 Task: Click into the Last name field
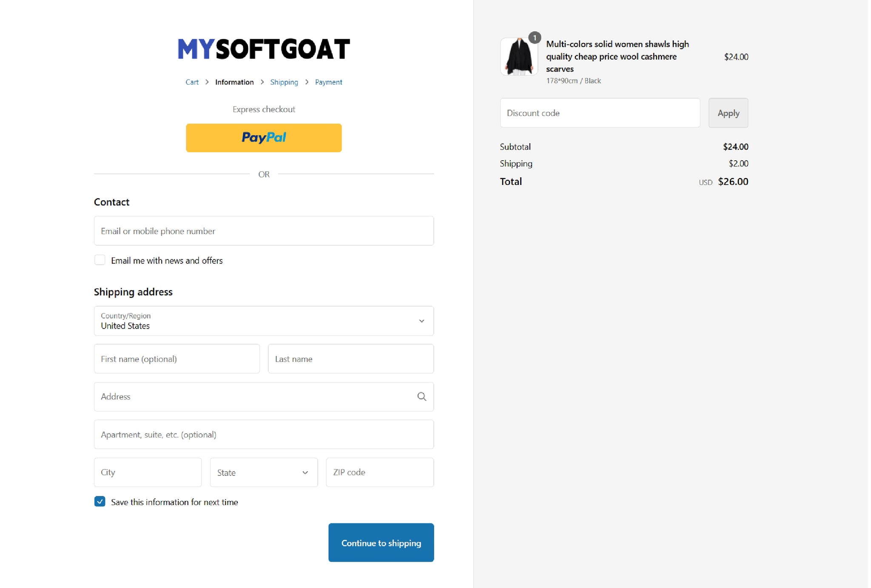point(351,359)
